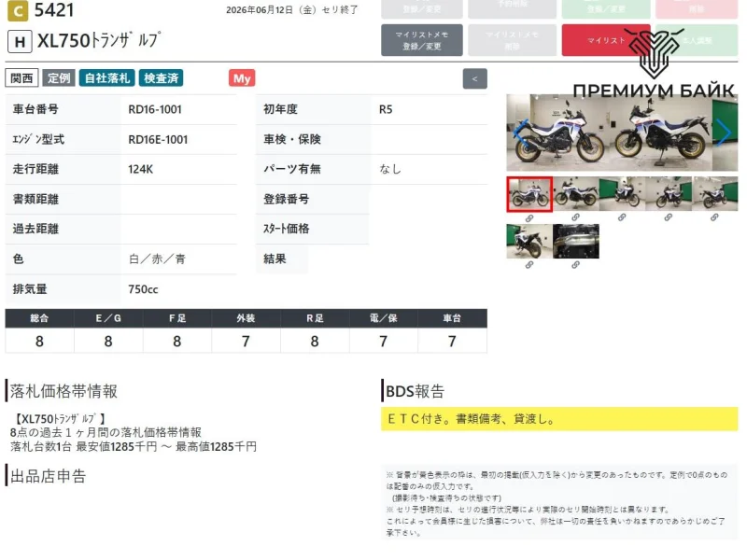Click the first year value R5
This screenshot has width=747, height=560.
[x=386, y=109]
